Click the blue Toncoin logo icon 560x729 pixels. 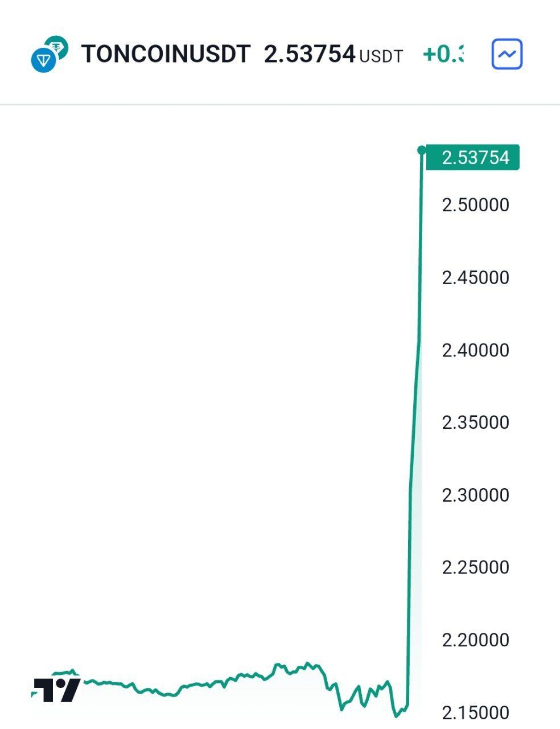click(43, 60)
